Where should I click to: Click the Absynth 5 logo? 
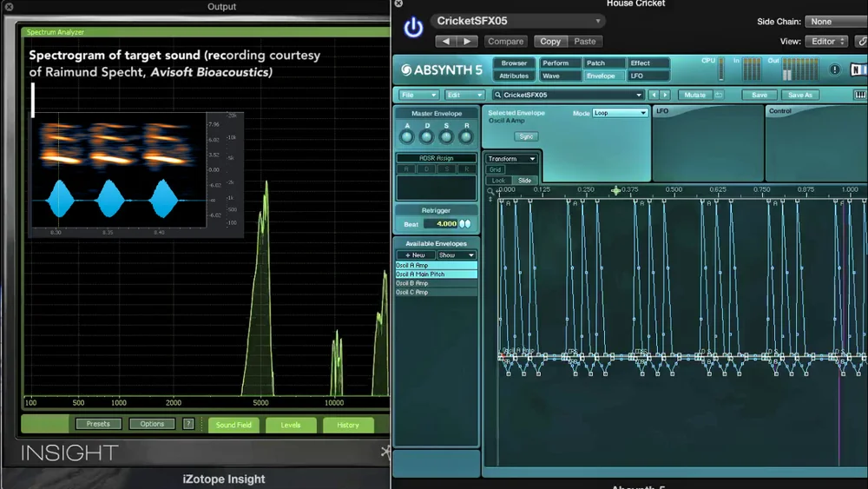click(x=442, y=70)
